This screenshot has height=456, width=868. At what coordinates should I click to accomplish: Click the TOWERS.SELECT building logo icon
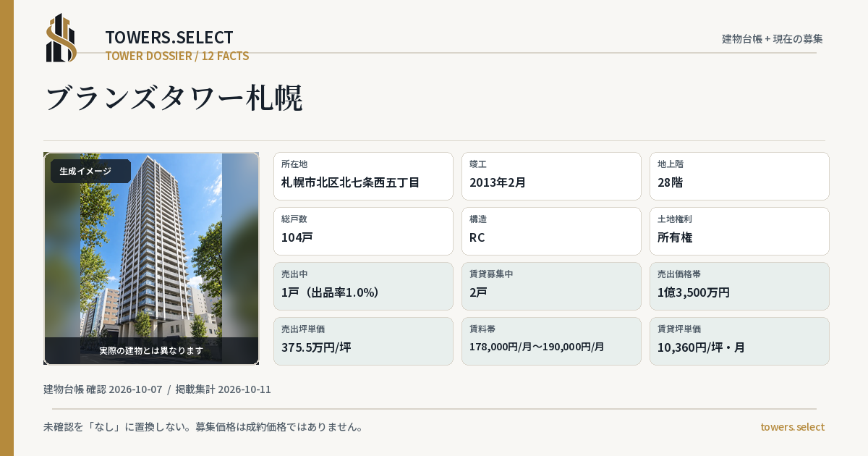point(61,38)
